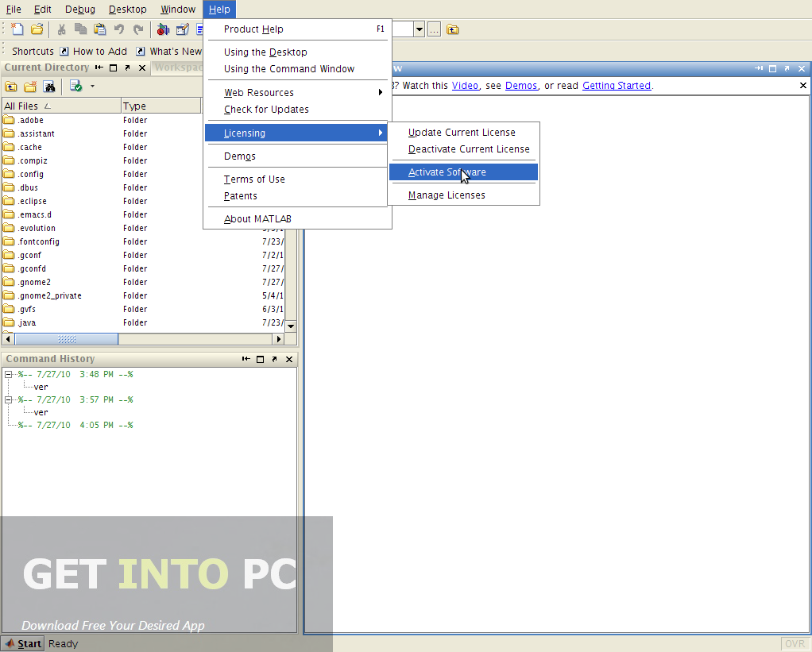Open Simulink via its toolbar icon
The image size is (812, 652).
[x=163, y=29]
